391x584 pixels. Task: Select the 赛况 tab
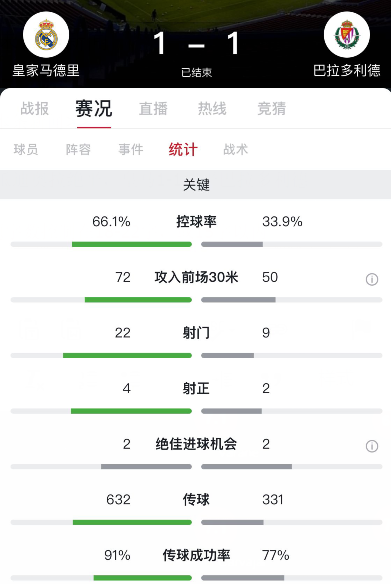click(x=94, y=108)
